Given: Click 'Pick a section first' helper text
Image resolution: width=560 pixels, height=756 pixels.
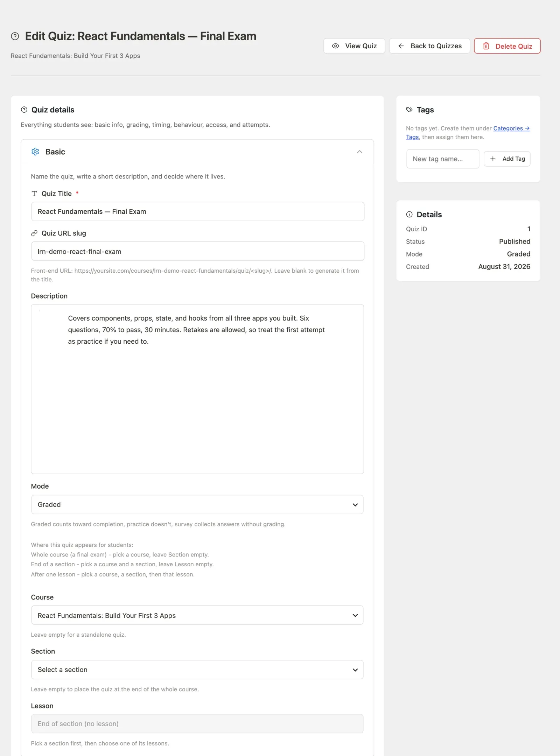Looking at the screenshot, I should pos(100,743).
